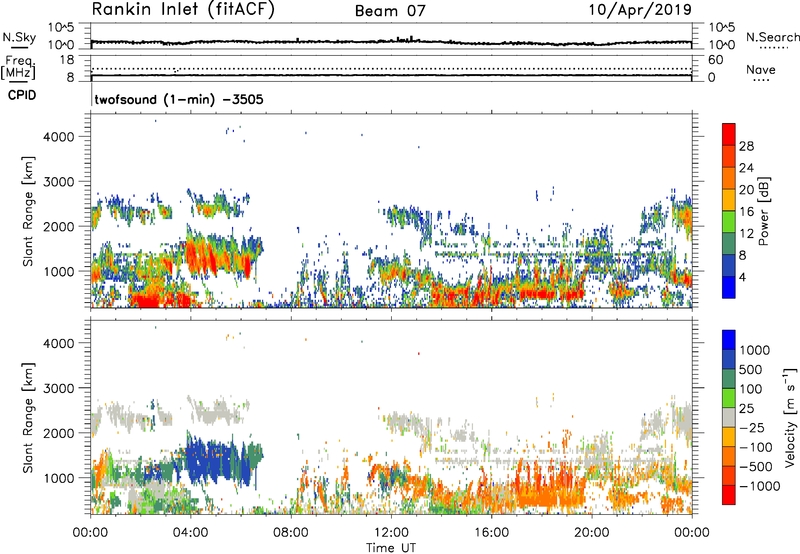
Task: Click the 'N.Search' legend label
Action: 773,37
